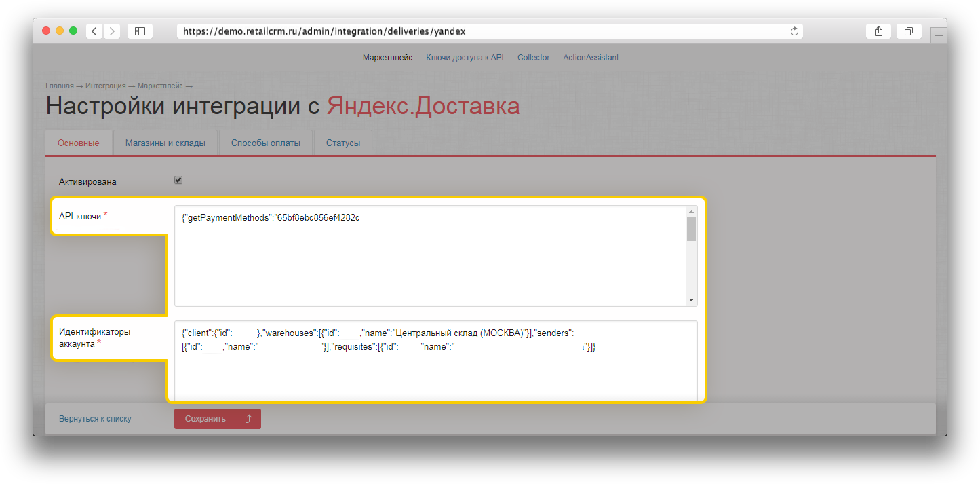The image size is (980, 484).
Task: Open the save options arrow next to Сохранить
Action: click(249, 419)
